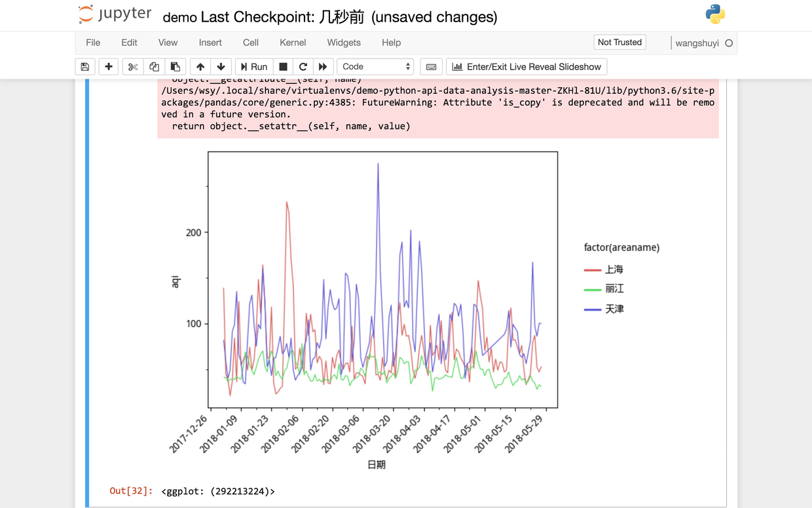
Task: Insert a cell below with plus icon
Action: pyautogui.click(x=109, y=67)
